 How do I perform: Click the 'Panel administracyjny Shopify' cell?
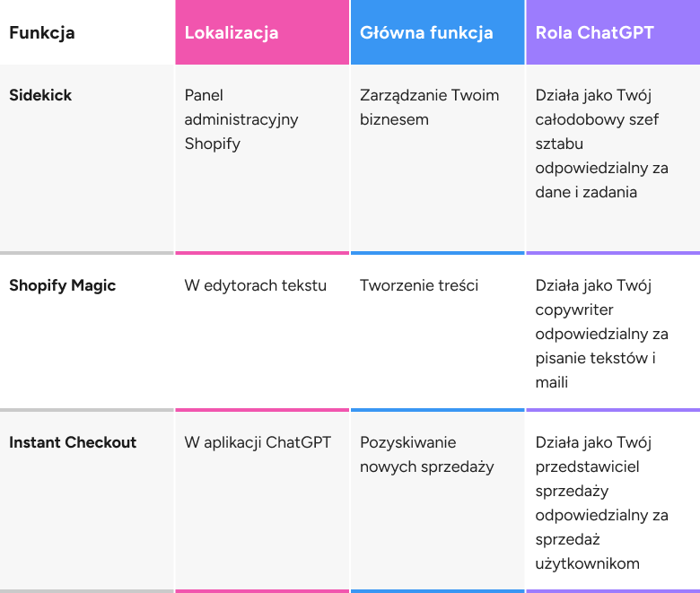tap(241, 119)
